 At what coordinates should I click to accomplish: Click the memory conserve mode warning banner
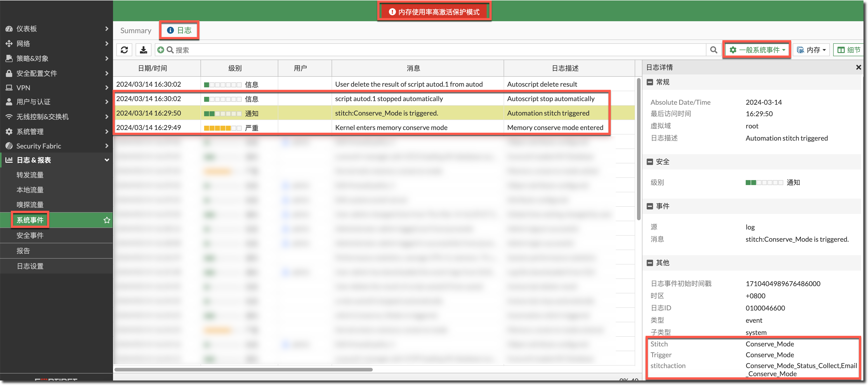coord(434,12)
